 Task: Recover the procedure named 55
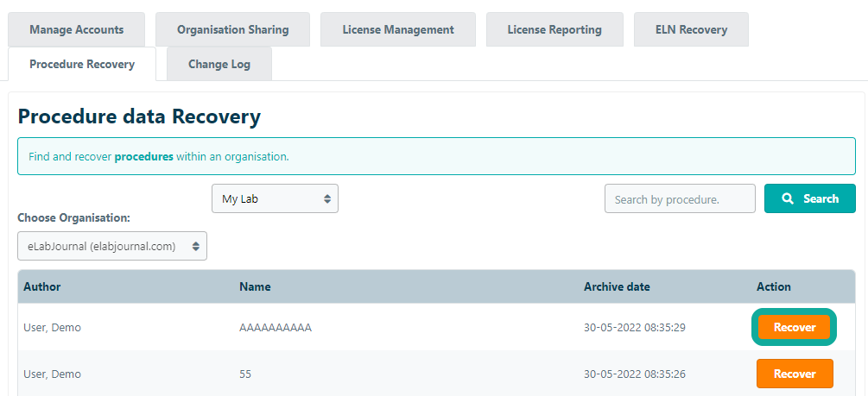(794, 374)
